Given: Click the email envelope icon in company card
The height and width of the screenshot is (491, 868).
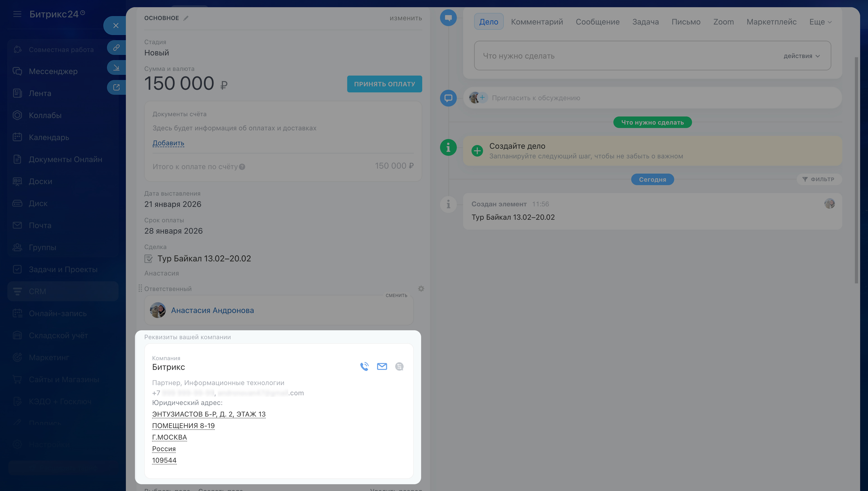Looking at the screenshot, I should tap(382, 367).
